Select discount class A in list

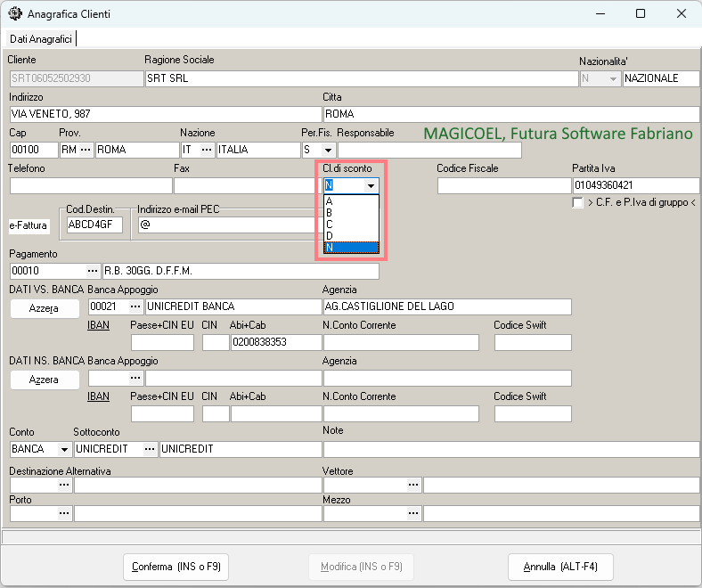point(351,201)
